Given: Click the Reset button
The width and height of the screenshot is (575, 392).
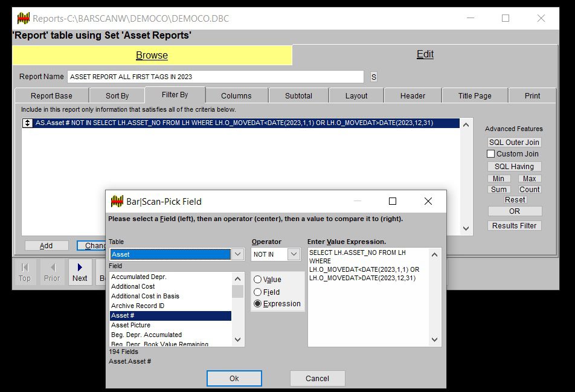Looking at the screenshot, I should coord(515,200).
